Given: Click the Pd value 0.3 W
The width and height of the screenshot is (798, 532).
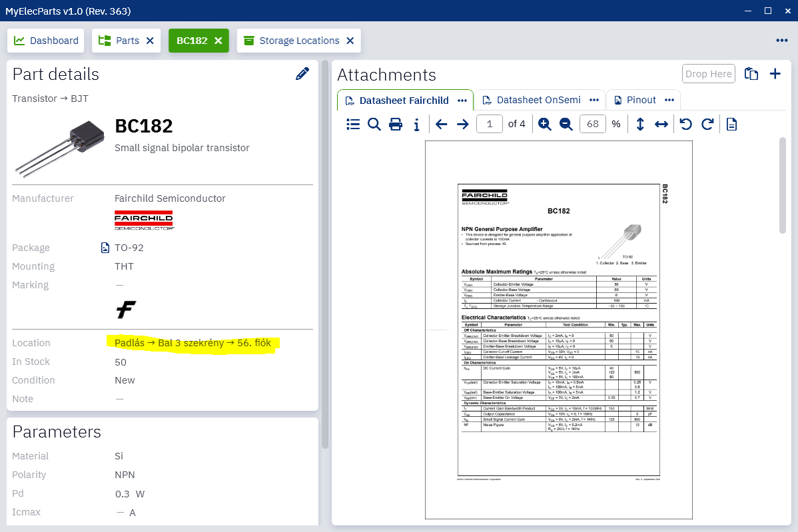Looking at the screenshot, I should click(130, 494).
